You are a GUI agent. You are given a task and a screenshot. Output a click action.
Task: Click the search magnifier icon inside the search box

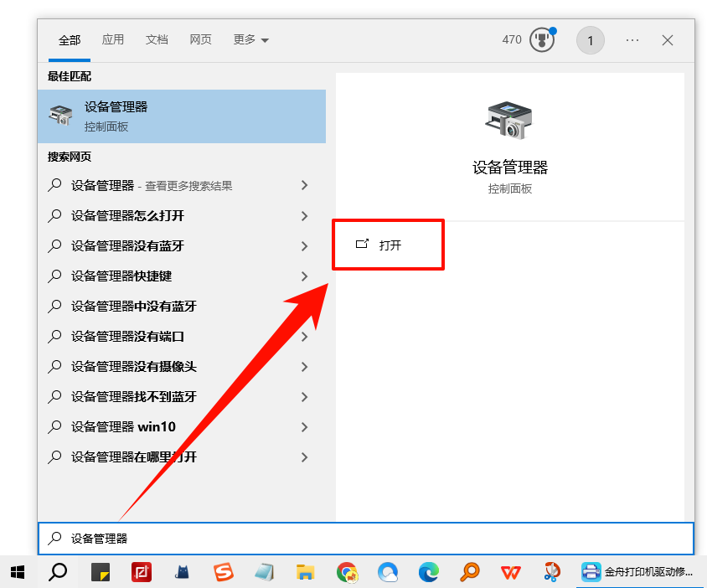coord(57,539)
